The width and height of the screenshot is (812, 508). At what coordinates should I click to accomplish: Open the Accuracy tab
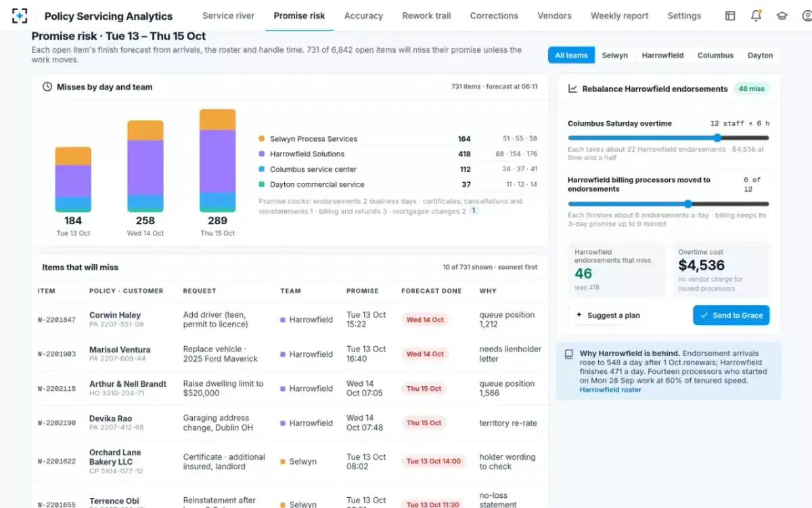click(x=363, y=16)
